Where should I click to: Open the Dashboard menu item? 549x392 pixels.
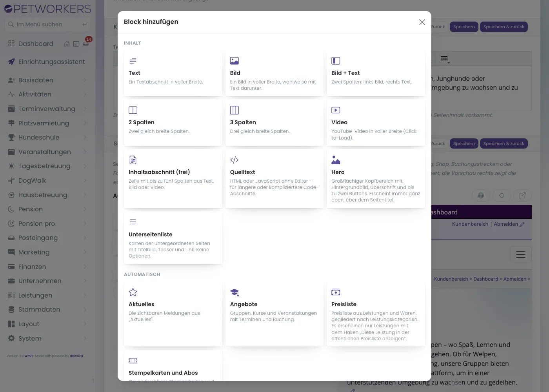[36, 44]
